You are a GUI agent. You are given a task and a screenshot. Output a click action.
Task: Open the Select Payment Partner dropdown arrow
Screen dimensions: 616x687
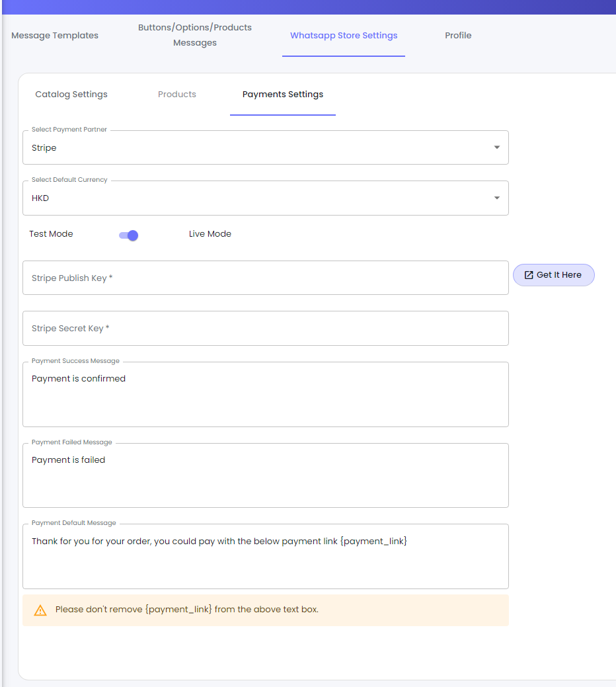pos(497,147)
